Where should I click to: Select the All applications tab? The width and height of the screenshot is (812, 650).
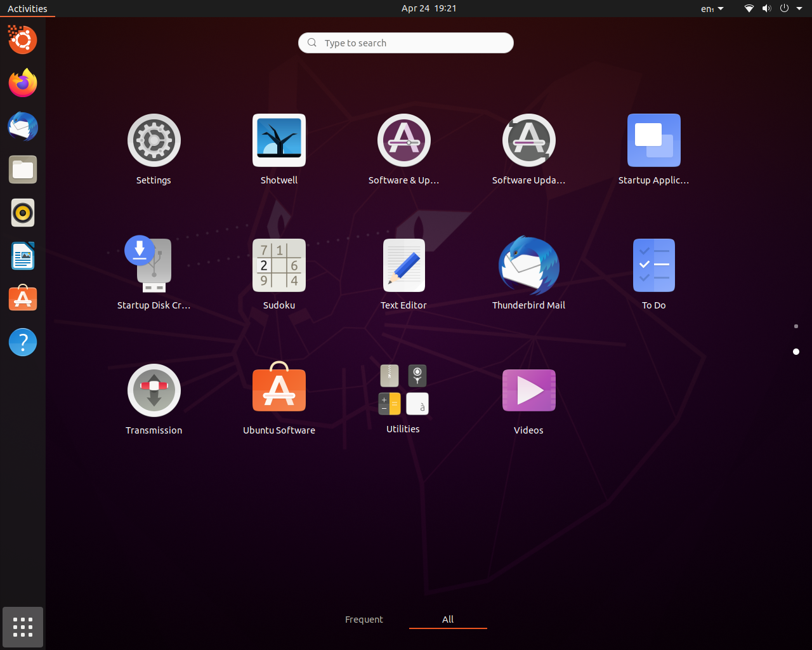click(448, 620)
